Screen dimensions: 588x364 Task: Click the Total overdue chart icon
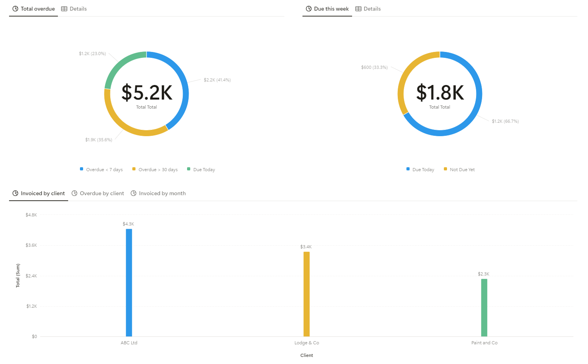point(15,9)
